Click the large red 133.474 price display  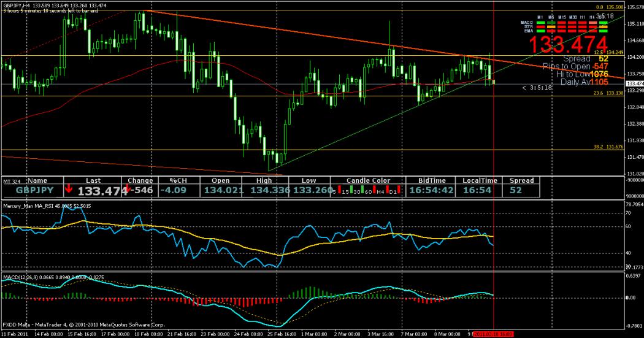[568, 44]
